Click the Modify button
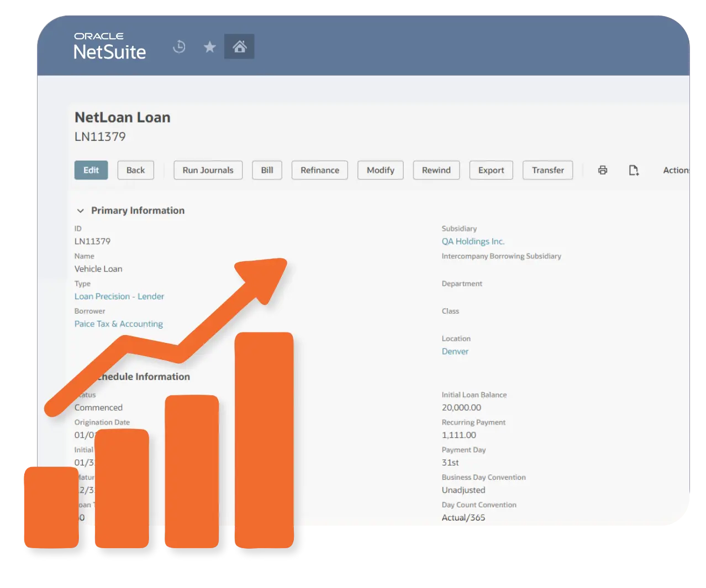The image size is (706, 588). click(381, 170)
